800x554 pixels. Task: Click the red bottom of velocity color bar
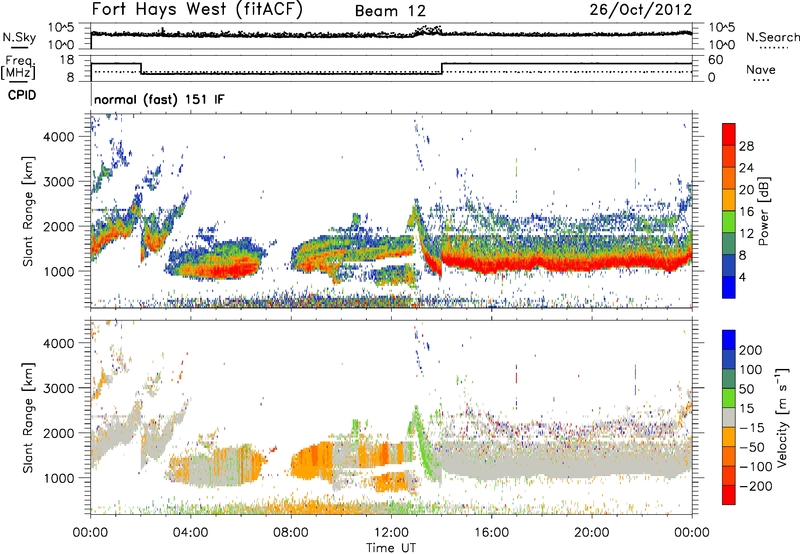point(729,495)
